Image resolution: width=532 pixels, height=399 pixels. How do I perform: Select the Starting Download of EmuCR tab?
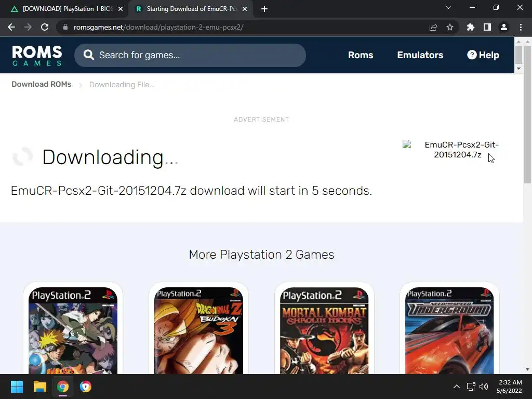point(191,9)
